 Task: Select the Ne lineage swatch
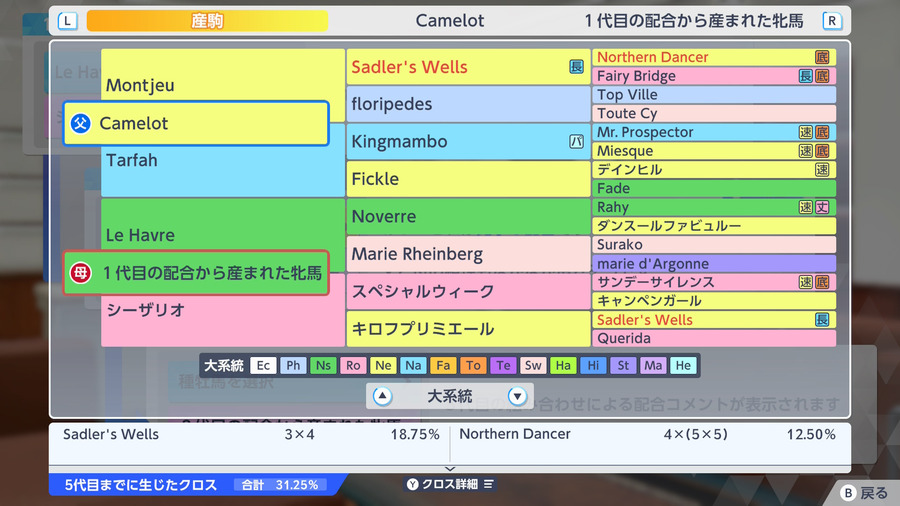click(383, 365)
